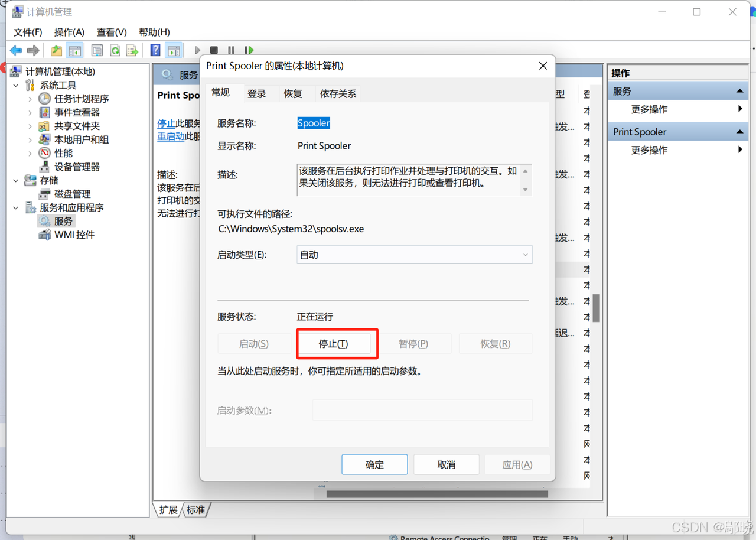Image resolution: width=756 pixels, height=540 pixels.
Task: Click the 停止(T) button
Action: click(334, 344)
